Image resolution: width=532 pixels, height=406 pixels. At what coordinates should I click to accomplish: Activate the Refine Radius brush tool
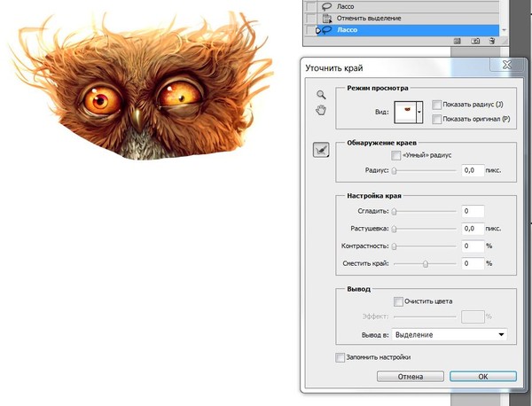(x=321, y=150)
